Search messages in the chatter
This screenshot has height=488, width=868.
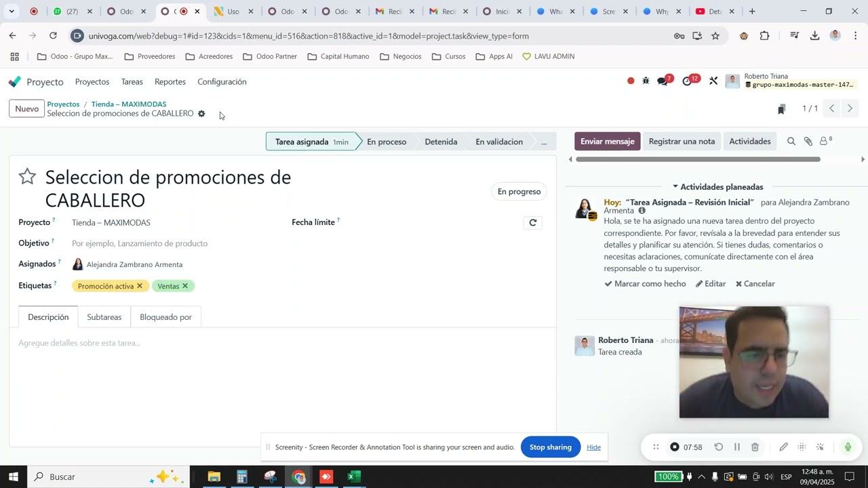point(791,142)
